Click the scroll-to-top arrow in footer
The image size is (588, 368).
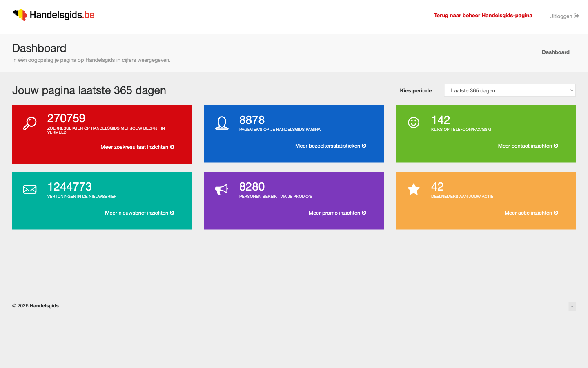click(572, 307)
